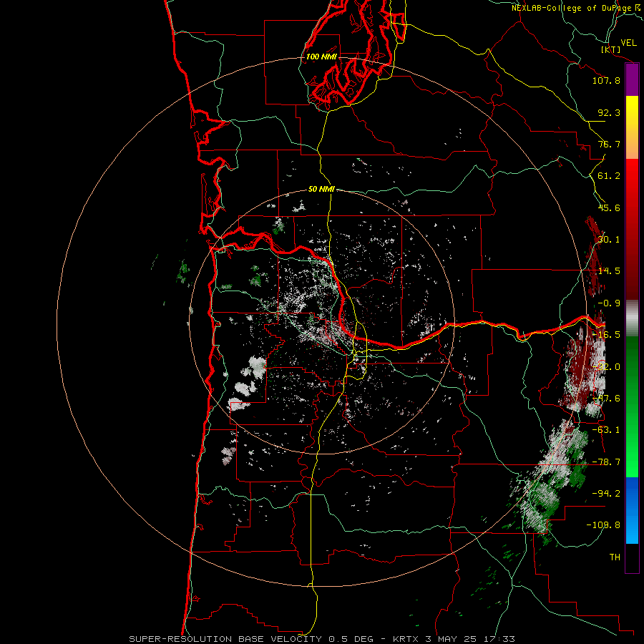This screenshot has width=644, height=644.
Task: Select the -94.2 velocity scale value
Action: point(606,494)
